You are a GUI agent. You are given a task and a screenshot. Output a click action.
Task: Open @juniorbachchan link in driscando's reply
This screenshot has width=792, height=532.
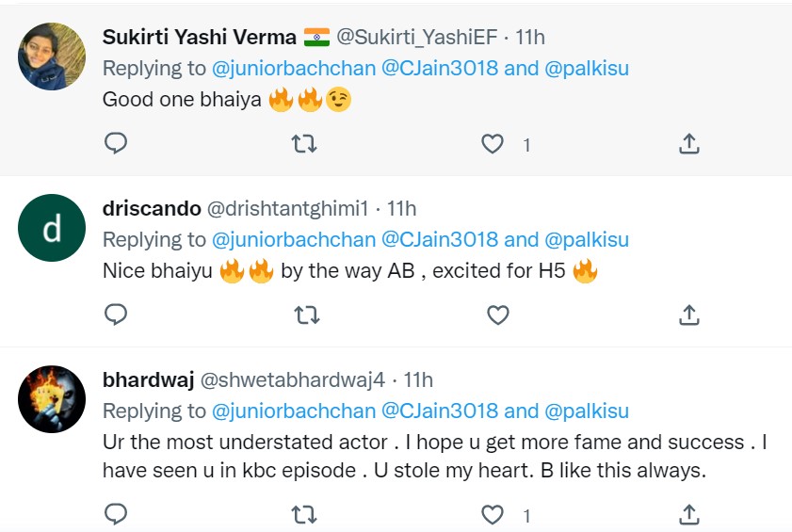(293, 239)
